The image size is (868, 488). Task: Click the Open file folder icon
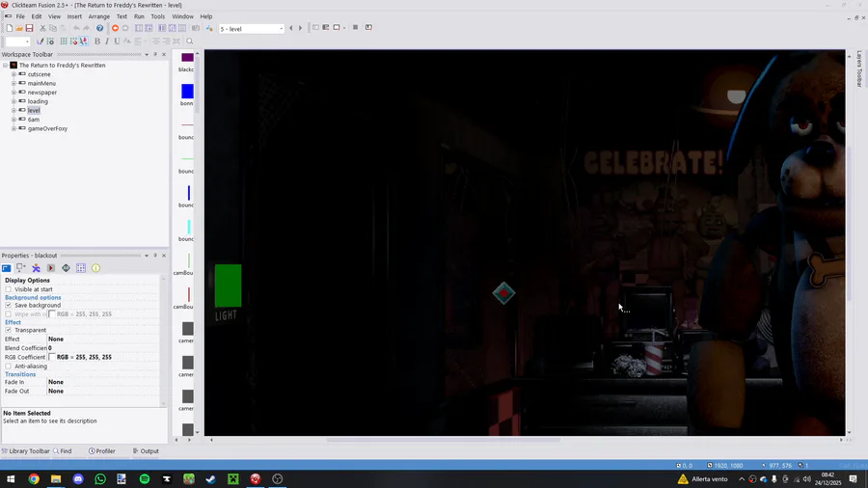(19, 28)
